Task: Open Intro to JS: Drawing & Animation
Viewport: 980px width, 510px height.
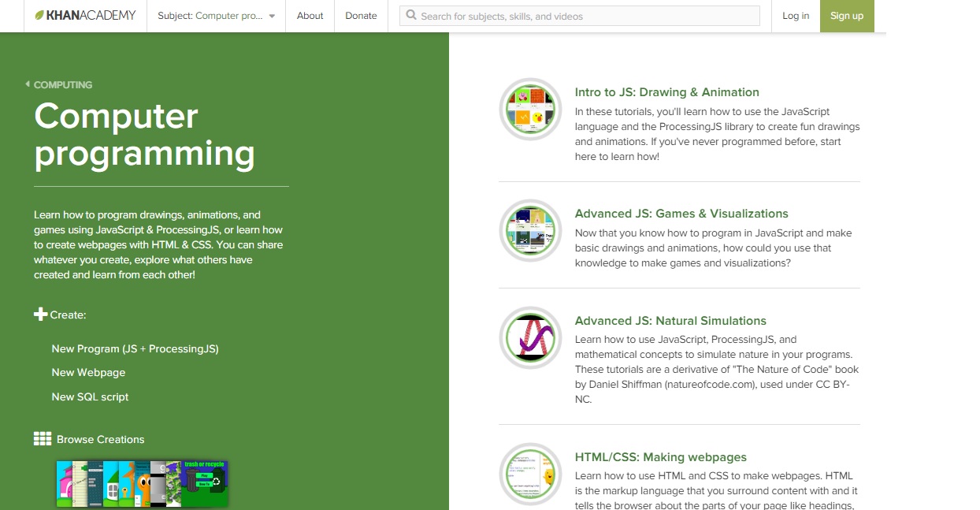Action: click(667, 92)
